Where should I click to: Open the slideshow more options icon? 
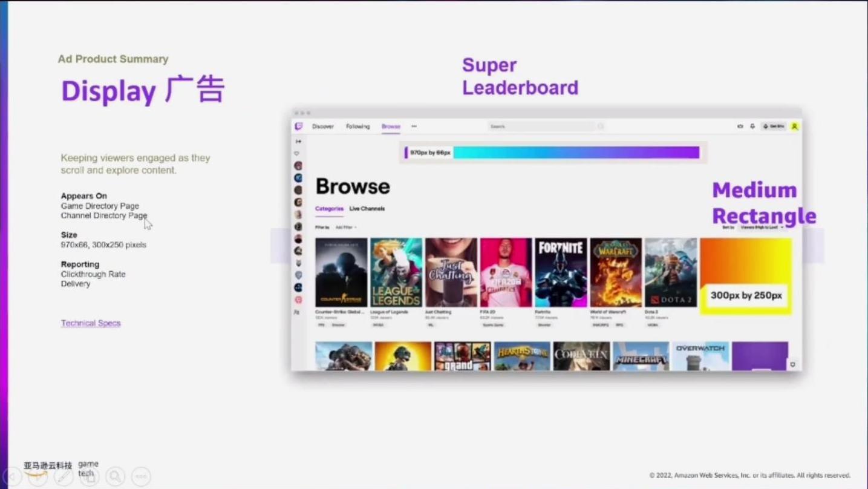141,477
